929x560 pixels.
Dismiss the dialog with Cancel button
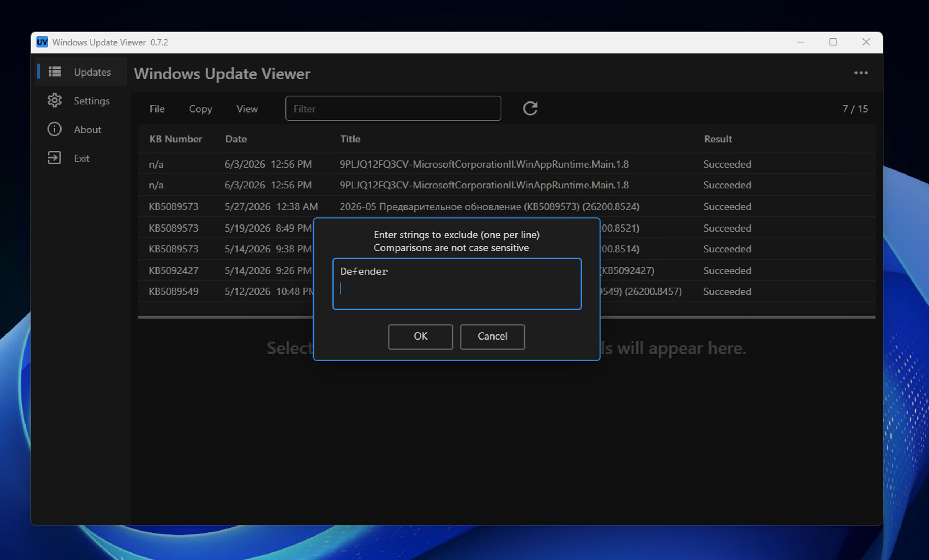click(492, 337)
